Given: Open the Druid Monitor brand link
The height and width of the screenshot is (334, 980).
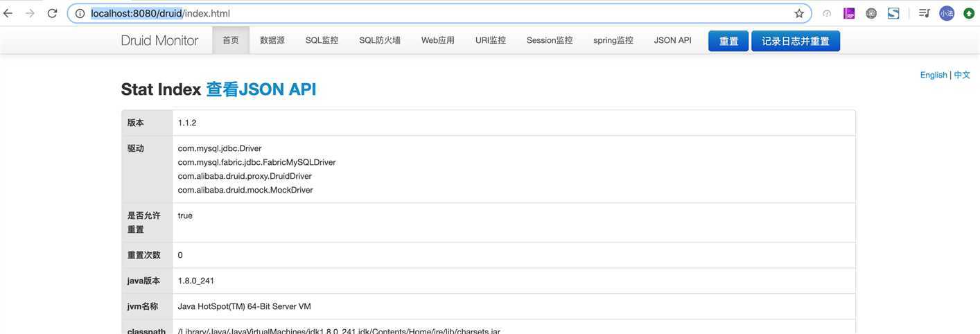Looking at the screenshot, I should coord(159,40).
